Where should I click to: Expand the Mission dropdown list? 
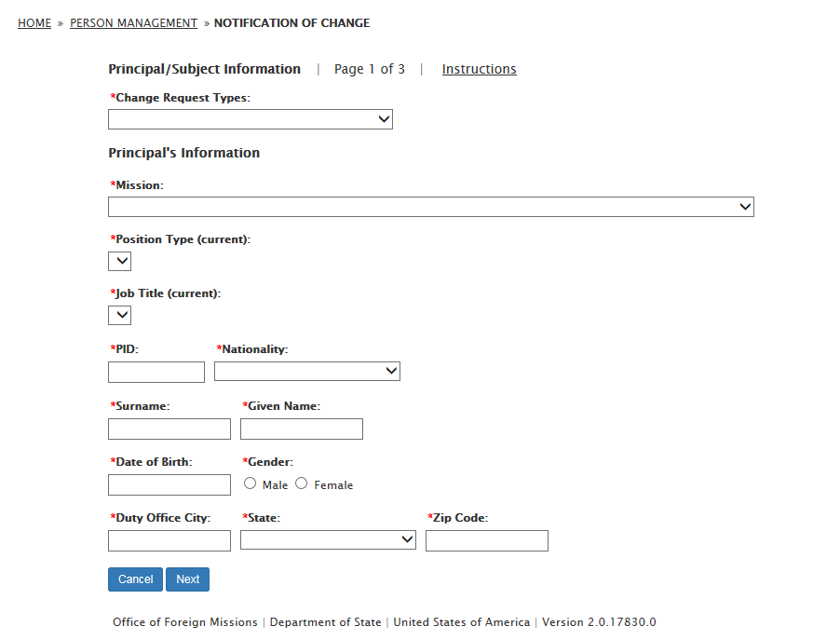(x=430, y=207)
